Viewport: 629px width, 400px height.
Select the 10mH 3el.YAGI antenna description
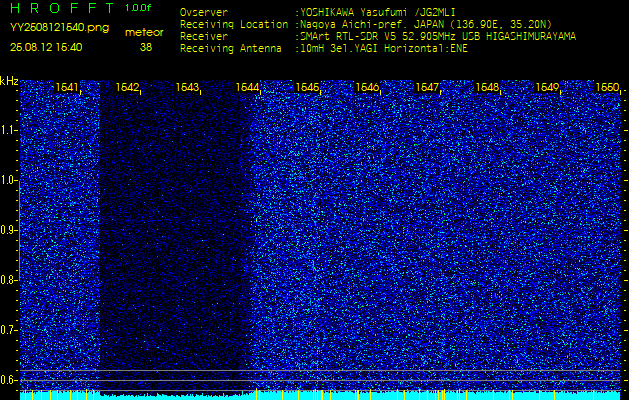384,49
